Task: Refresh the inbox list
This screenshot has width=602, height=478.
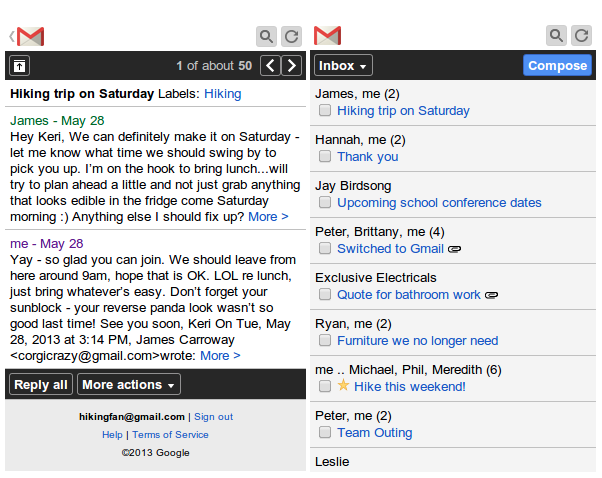Action: pos(581,36)
